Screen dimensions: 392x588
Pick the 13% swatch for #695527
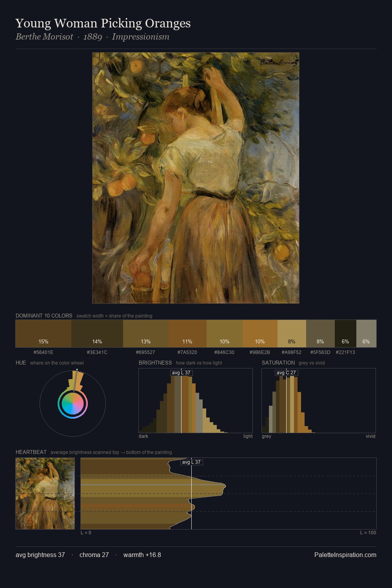(x=146, y=334)
